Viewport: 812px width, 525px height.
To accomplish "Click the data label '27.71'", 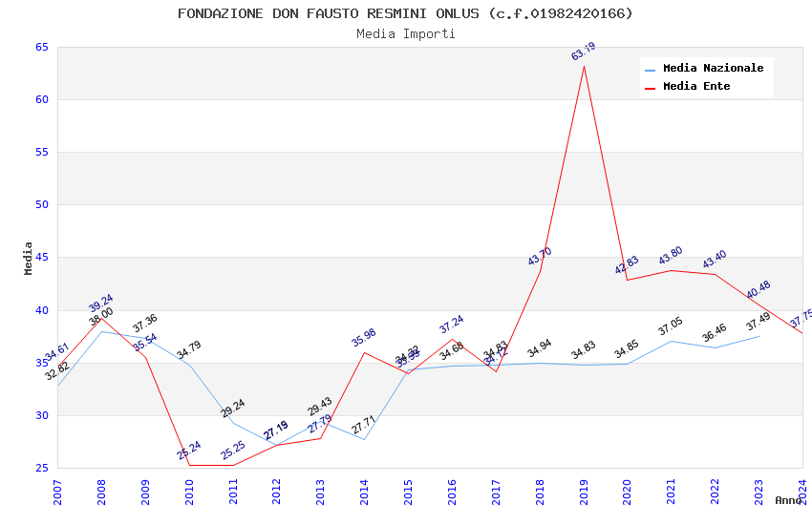I will [x=363, y=425].
